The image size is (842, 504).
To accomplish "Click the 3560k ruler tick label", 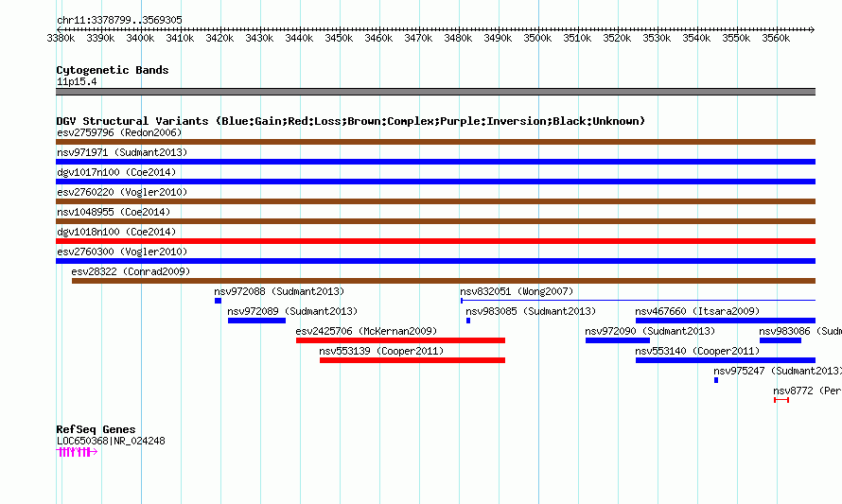I will [x=776, y=38].
